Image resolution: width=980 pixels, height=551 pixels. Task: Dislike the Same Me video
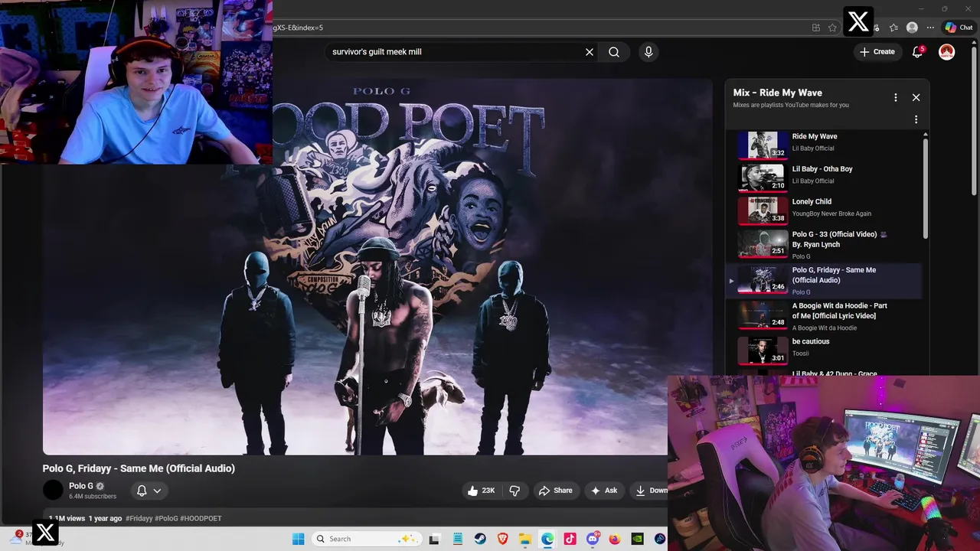[514, 491]
